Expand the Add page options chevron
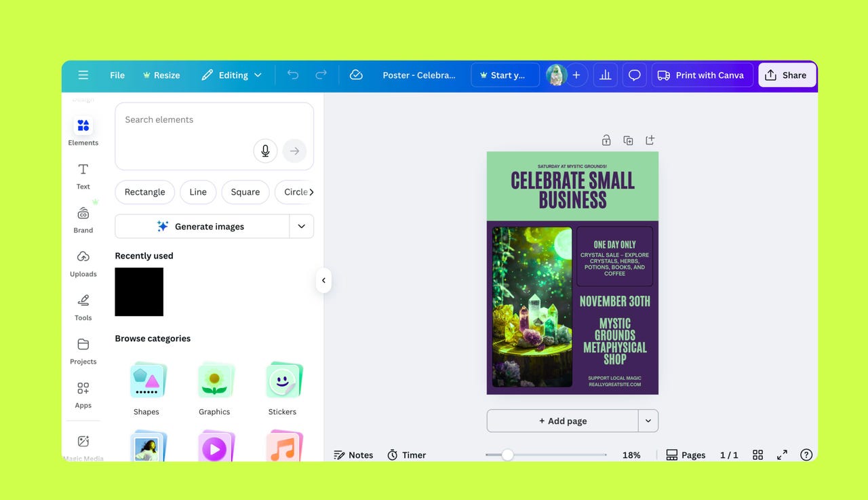Image resolution: width=868 pixels, height=500 pixels. click(648, 421)
